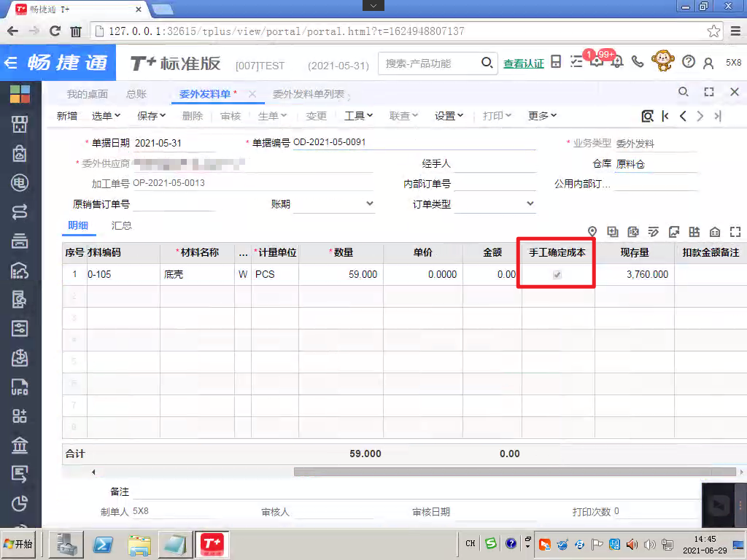Click the 单据日期 field showing 2021-05-31

click(x=174, y=143)
